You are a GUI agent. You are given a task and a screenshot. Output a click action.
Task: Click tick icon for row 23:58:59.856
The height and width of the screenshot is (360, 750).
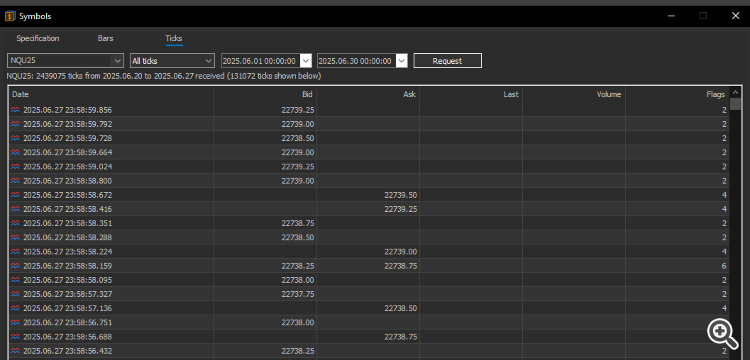coord(15,110)
